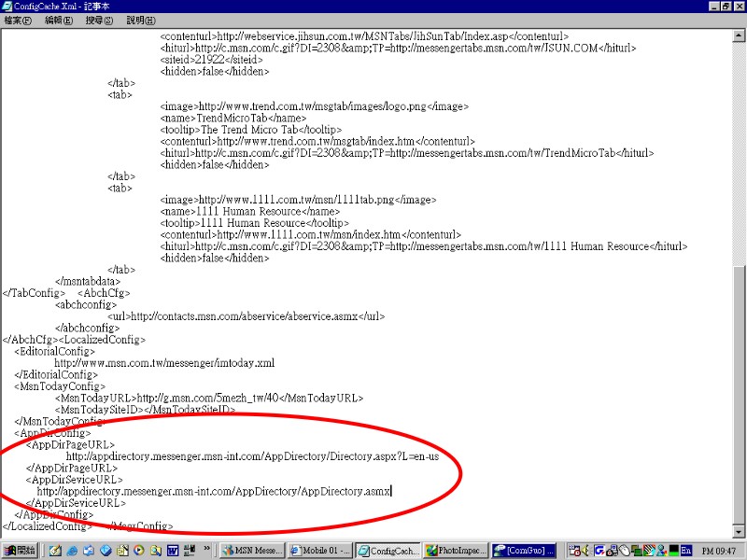Open the 說明(H) Help menu

tap(141, 21)
